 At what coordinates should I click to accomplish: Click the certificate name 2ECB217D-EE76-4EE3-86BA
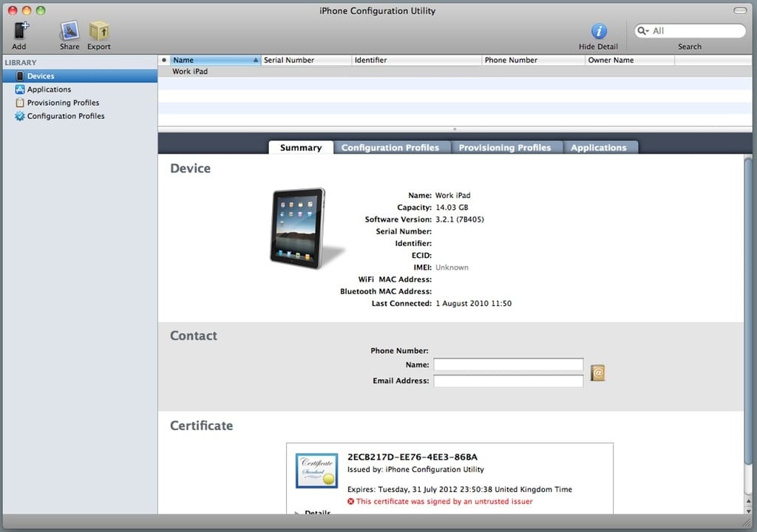(x=413, y=457)
